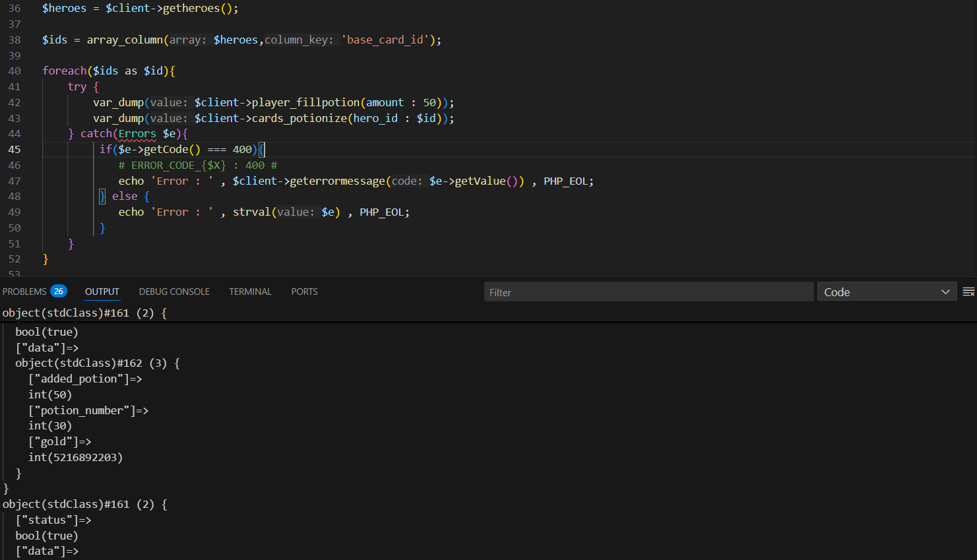Click the int(5216892203) gold value in output
This screenshot has height=560, width=977.
pos(75,457)
